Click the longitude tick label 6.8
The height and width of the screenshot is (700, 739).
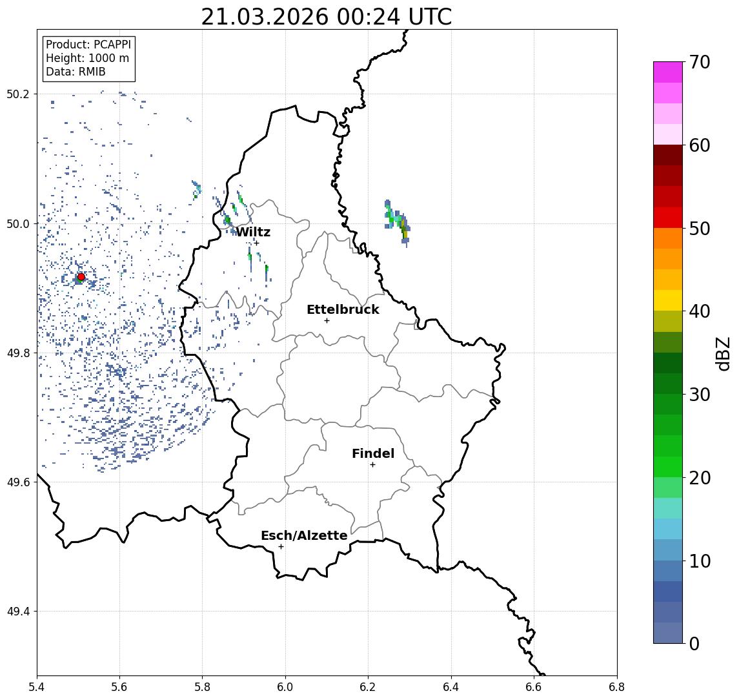tap(618, 687)
